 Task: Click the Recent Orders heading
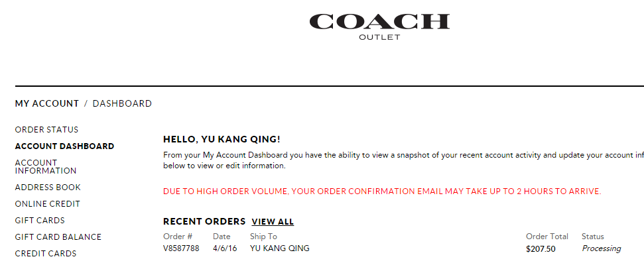204,222
